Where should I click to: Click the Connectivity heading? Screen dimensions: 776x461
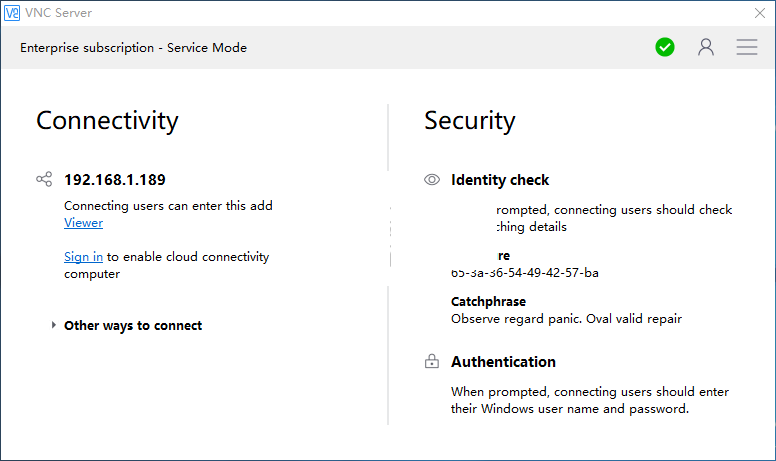pos(107,121)
